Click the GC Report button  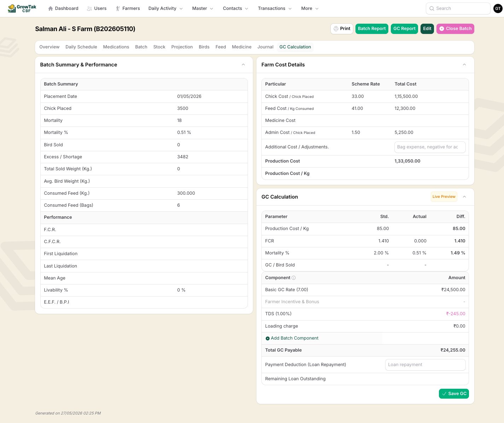(x=404, y=29)
